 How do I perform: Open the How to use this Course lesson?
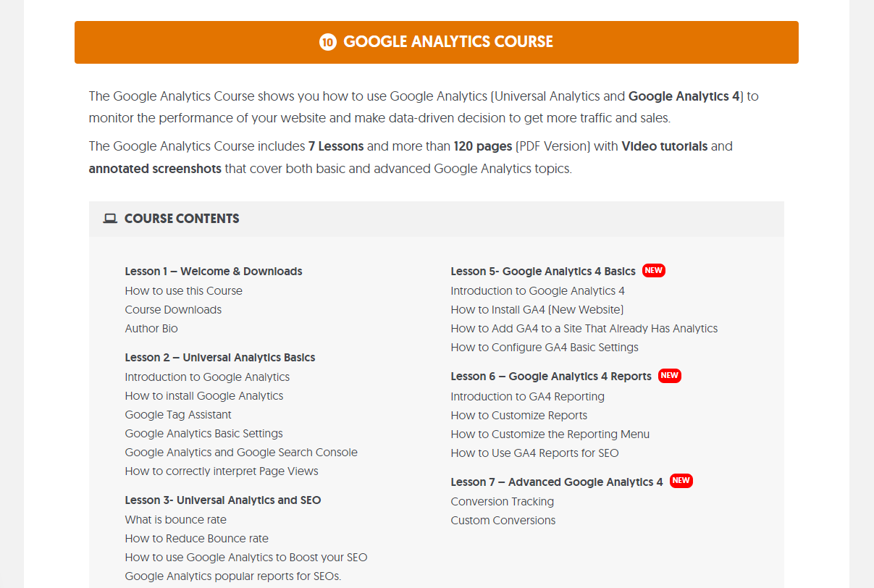[x=183, y=290]
